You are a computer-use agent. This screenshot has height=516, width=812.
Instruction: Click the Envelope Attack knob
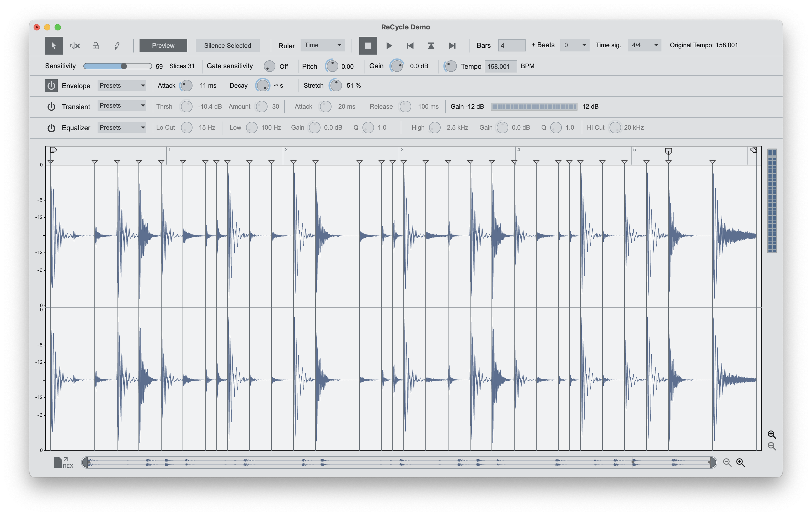[186, 86]
